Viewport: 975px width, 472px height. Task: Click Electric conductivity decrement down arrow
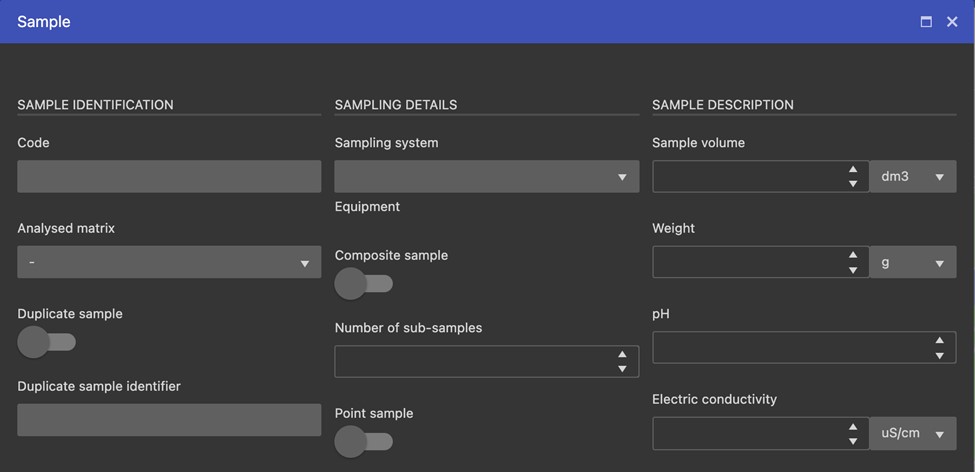point(853,441)
